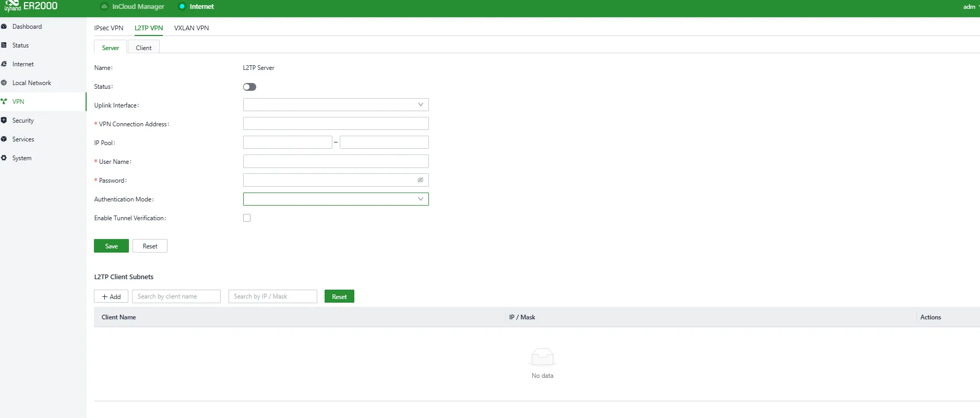Click the IP / Mask column header
Screen dimensions: 980x418
pyautogui.click(x=522, y=317)
